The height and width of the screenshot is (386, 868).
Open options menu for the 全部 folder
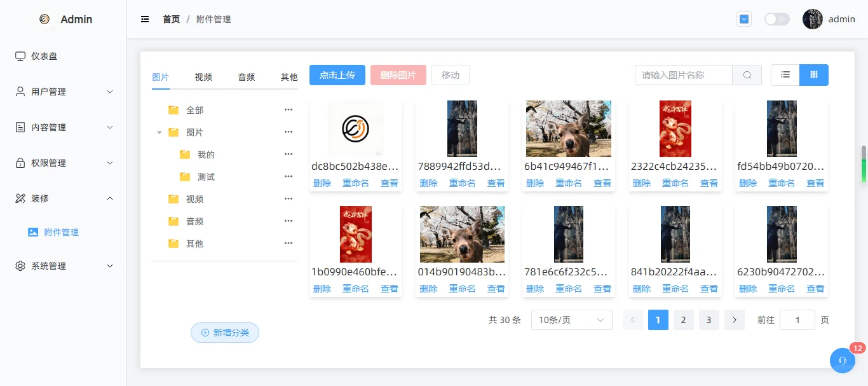pyautogui.click(x=288, y=109)
